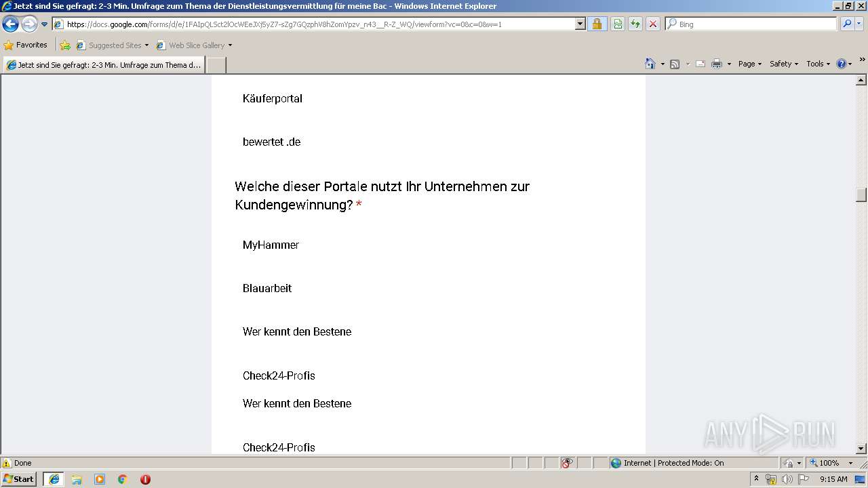
Task: Launch Google Chrome from taskbar
Action: pyautogui.click(x=123, y=479)
